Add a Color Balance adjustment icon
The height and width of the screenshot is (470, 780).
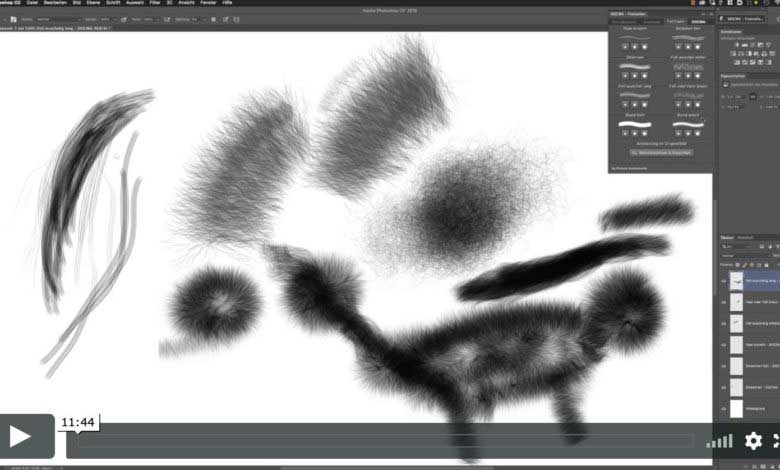tap(741, 54)
